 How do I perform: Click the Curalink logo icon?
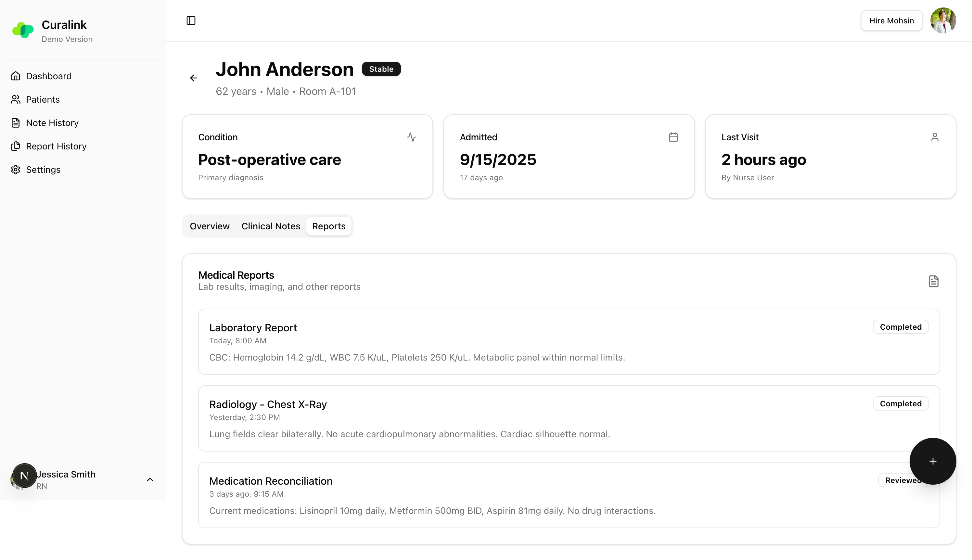tap(23, 30)
